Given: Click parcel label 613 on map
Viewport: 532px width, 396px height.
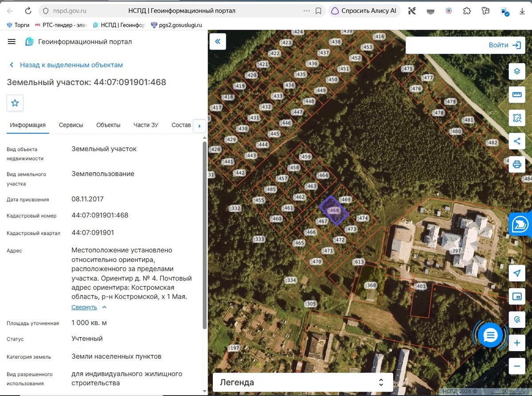Looking at the screenshot, I should pyautogui.click(x=359, y=262).
